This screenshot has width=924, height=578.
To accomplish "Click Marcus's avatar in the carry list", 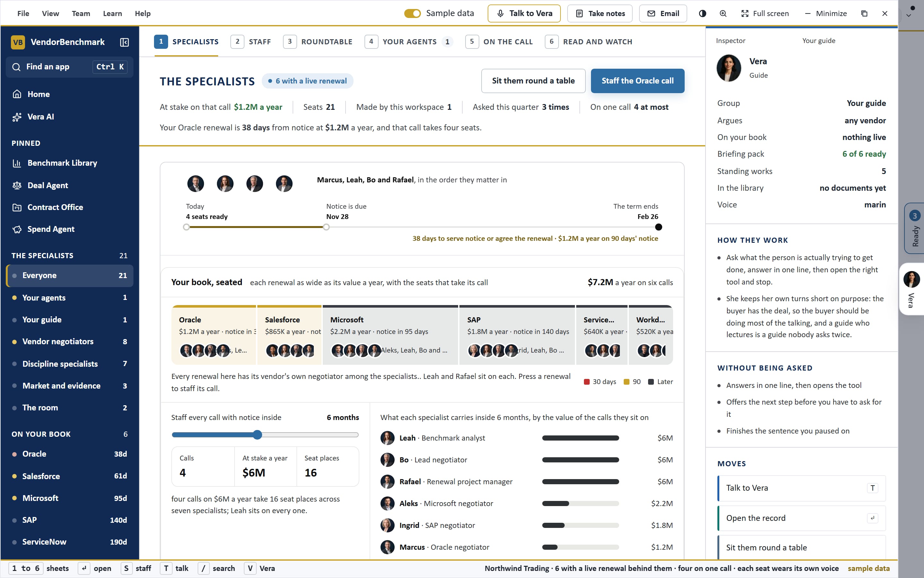I will click(387, 547).
